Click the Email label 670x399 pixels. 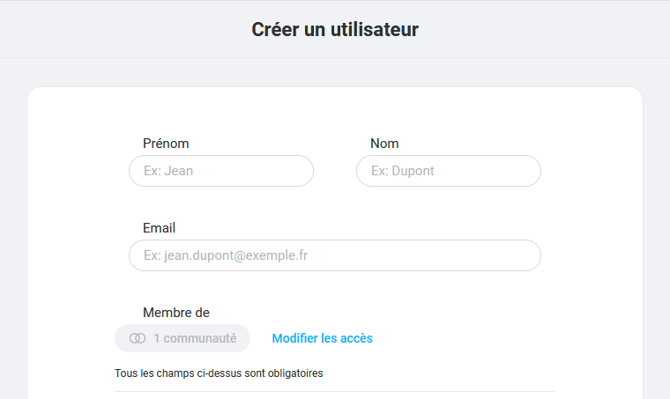click(159, 228)
